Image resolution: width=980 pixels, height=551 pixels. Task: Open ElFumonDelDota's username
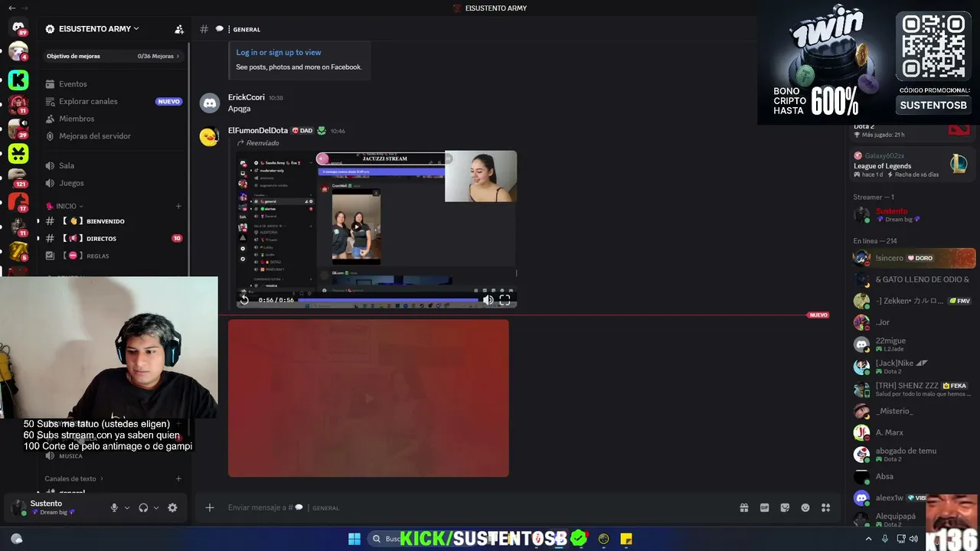coord(258,131)
